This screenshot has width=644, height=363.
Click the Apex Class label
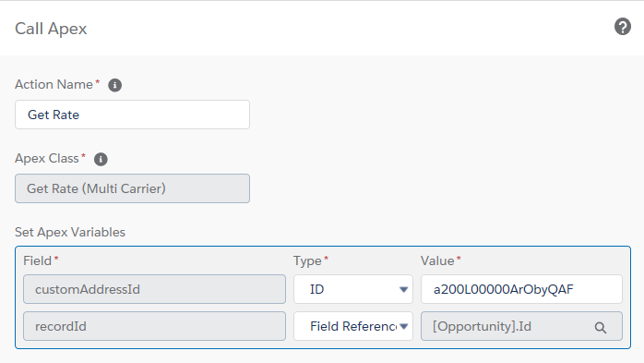pyautogui.click(x=47, y=158)
